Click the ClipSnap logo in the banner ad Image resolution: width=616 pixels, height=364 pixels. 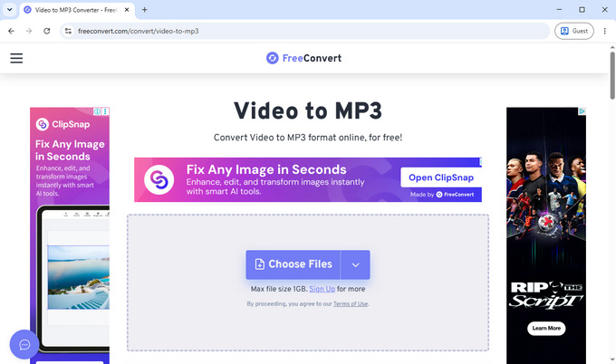coord(159,179)
